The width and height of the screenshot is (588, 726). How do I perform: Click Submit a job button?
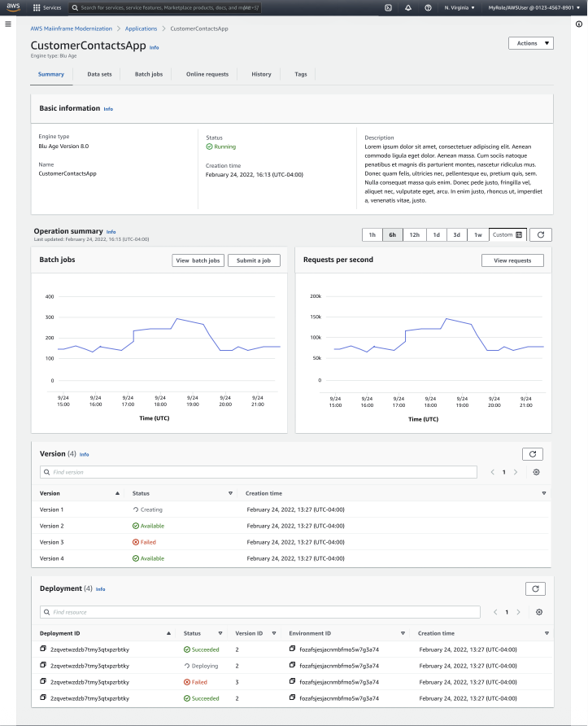tap(254, 260)
